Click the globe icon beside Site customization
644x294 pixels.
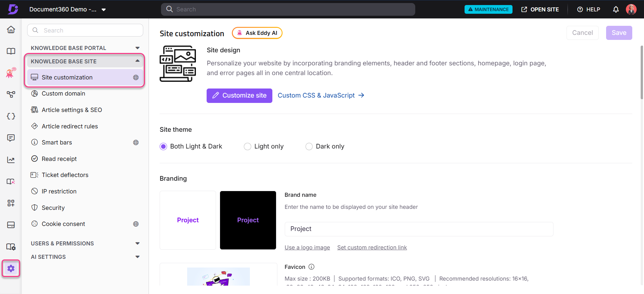click(136, 77)
